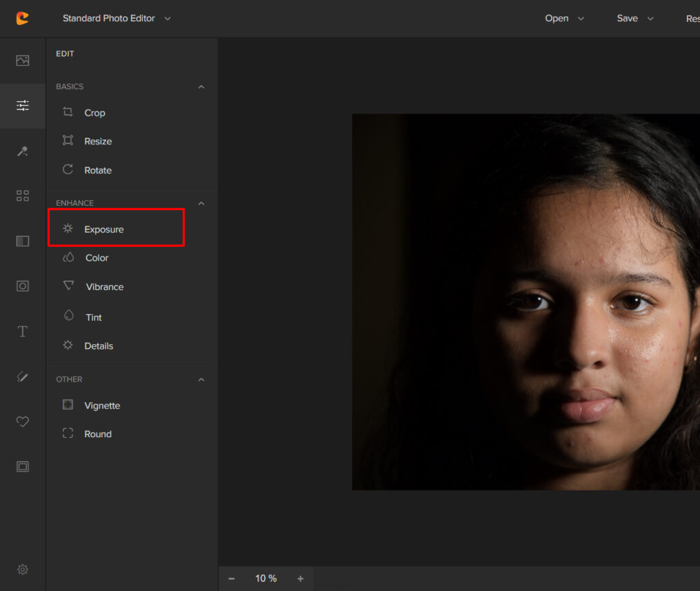Click the Open button text

coord(556,18)
